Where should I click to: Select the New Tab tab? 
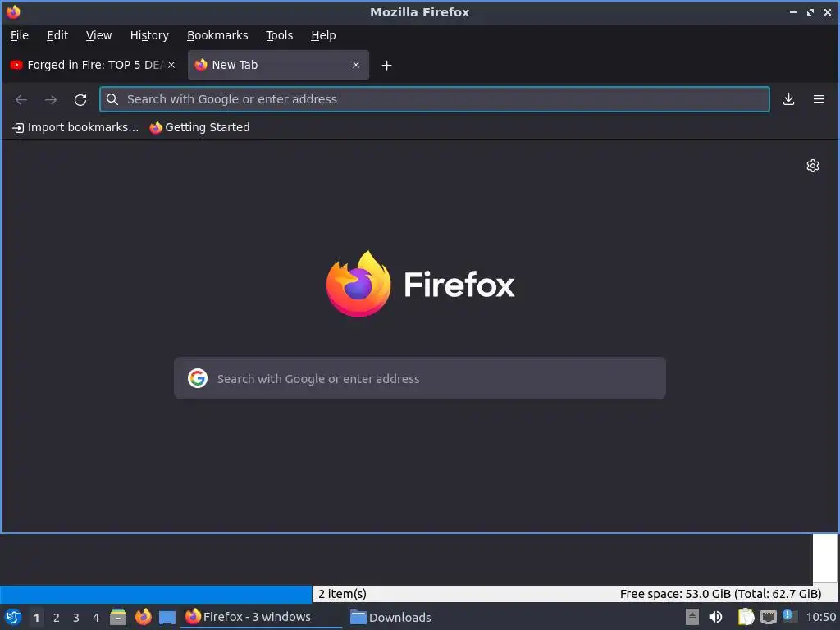[x=278, y=65]
